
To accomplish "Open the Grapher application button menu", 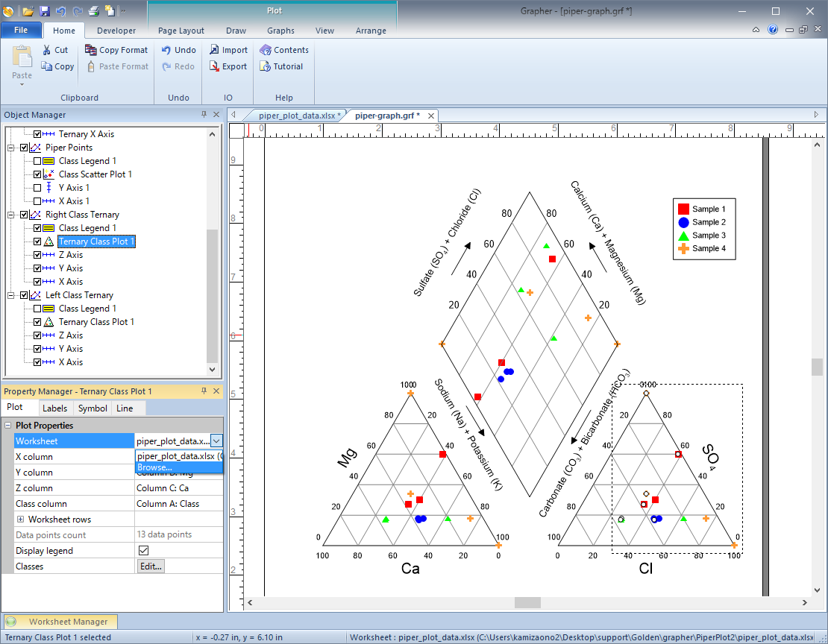I will point(8,10).
